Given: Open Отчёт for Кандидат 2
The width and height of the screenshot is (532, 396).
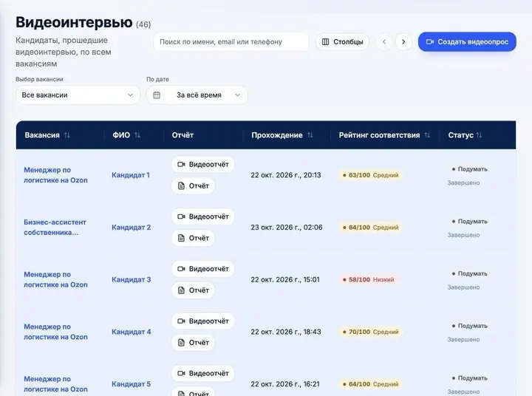Looking at the screenshot, I should (x=193, y=238).
